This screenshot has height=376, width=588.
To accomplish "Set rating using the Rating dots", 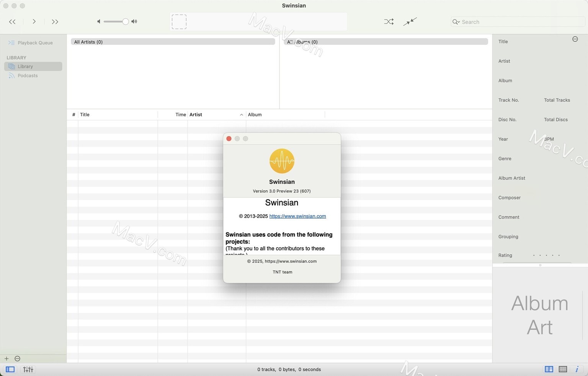I will [546, 255].
